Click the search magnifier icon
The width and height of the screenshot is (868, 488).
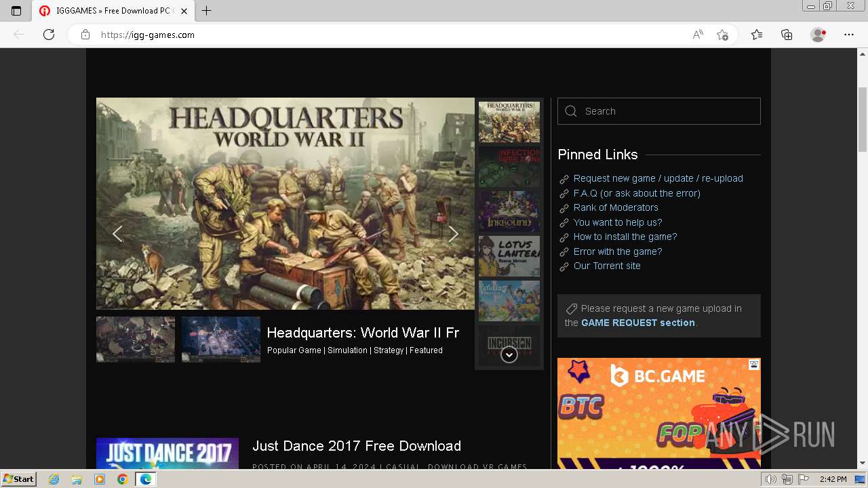571,111
